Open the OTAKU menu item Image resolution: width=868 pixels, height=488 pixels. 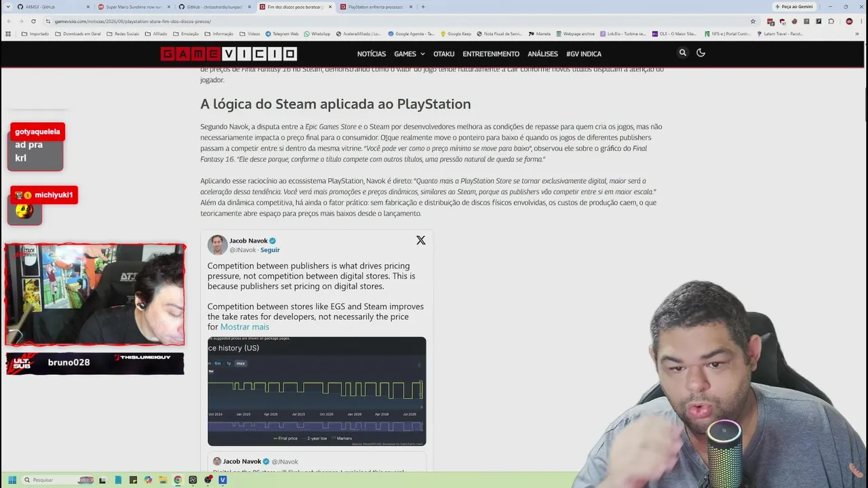tap(443, 54)
